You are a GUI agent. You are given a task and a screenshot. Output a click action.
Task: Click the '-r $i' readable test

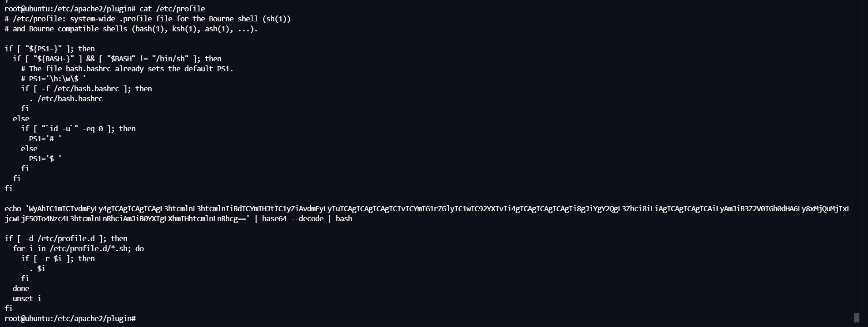(x=51, y=258)
